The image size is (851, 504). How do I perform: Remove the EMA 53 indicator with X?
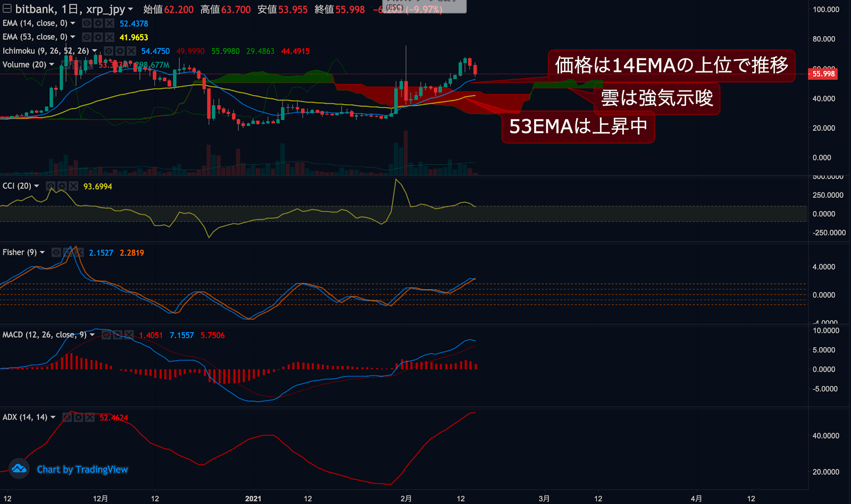pos(110,37)
